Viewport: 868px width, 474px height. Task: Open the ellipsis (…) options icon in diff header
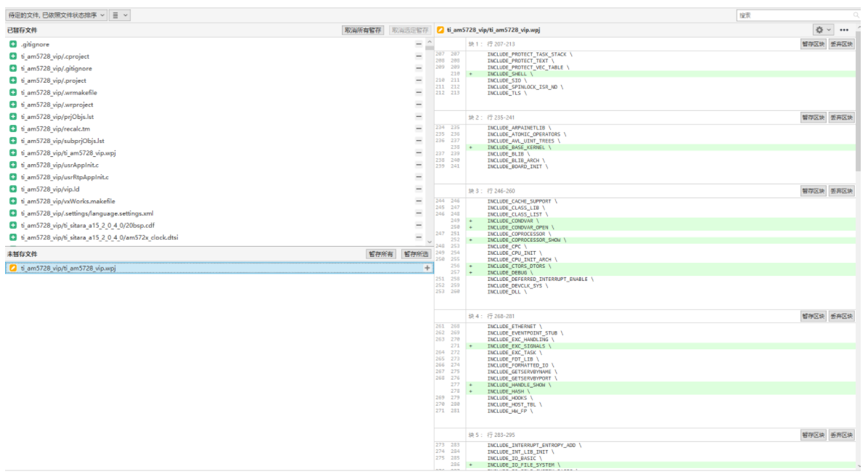[x=843, y=30]
